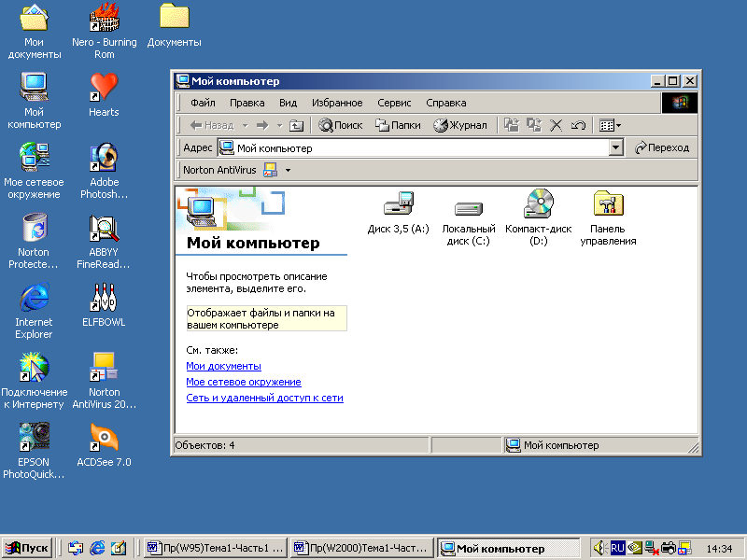This screenshot has height=560, width=747.
Task: Open Панель управления icon
Action: [609, 203]
